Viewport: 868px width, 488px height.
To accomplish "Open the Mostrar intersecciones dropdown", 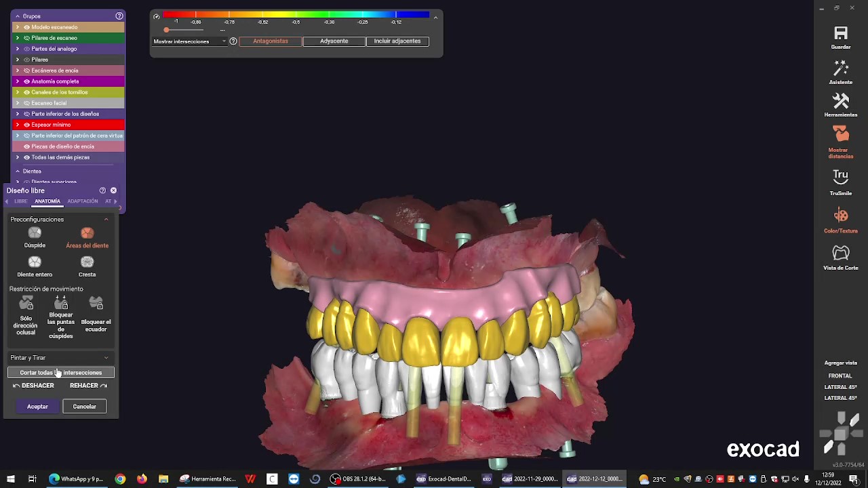I will click(x=224, y=41).
